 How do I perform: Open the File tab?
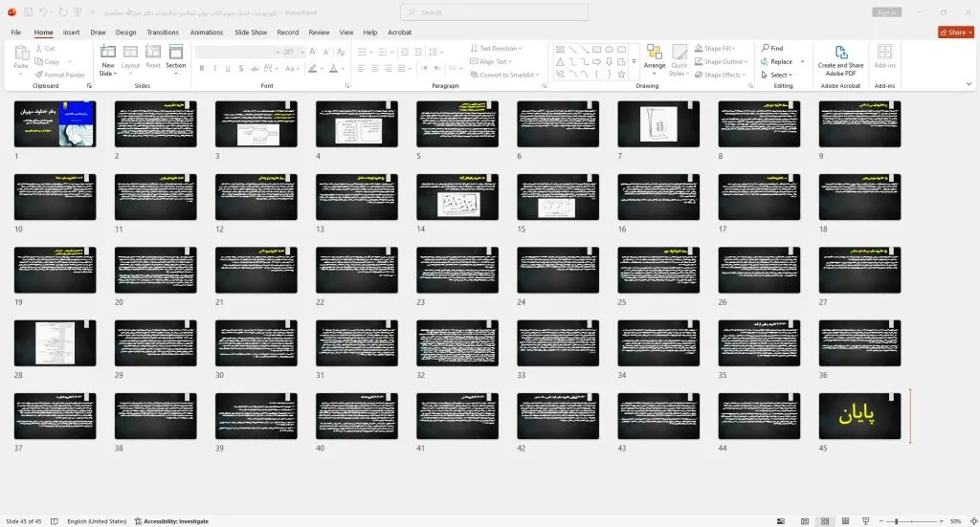pos(15,33)
